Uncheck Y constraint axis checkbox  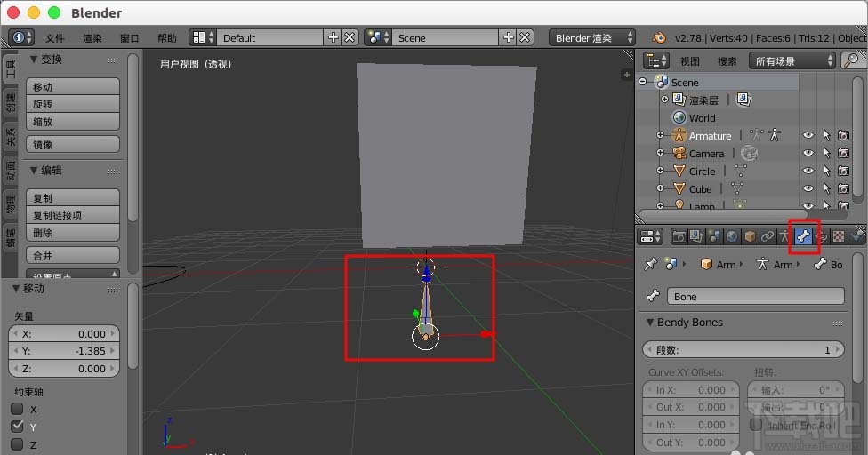click(17, 427)
